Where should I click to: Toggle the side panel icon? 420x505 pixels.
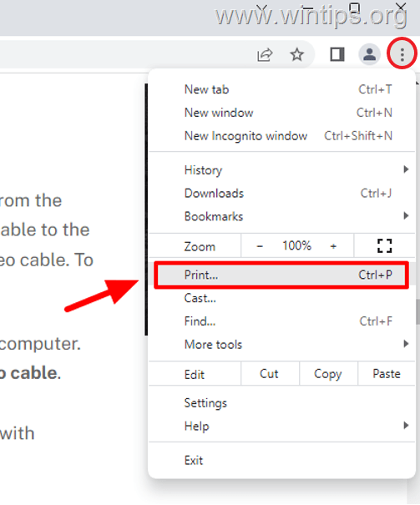337,54
